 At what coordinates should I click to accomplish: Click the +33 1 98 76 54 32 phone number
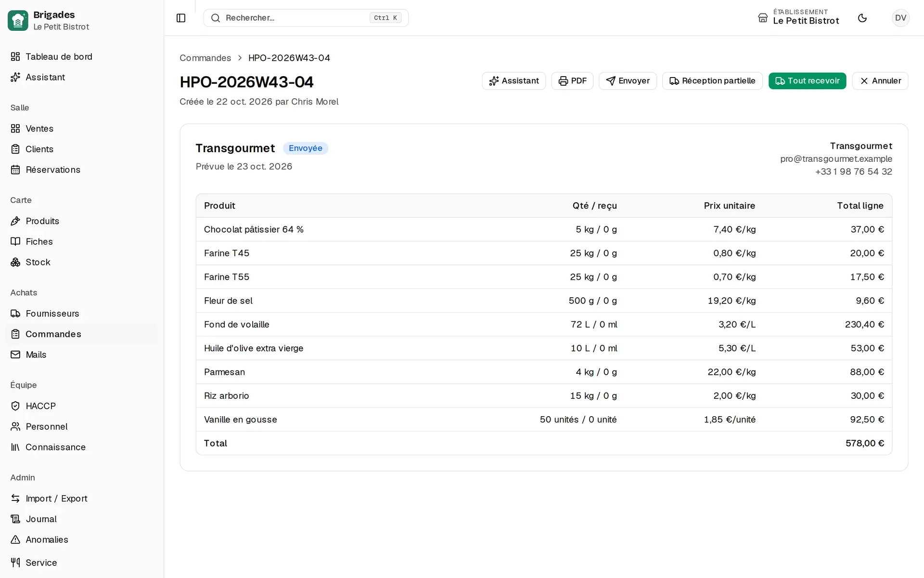[853, 171]
